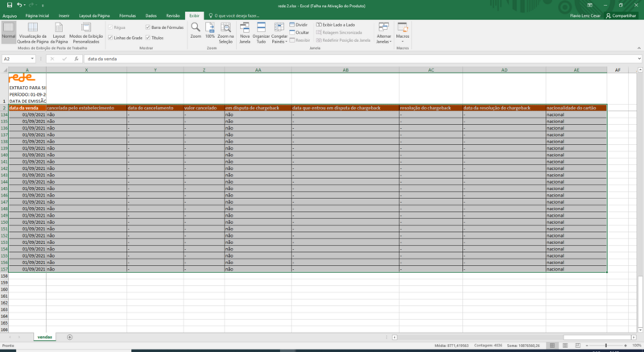Set zoom to 100% ribbon button
The image size is (644, 352).
[x=210, y=31]
